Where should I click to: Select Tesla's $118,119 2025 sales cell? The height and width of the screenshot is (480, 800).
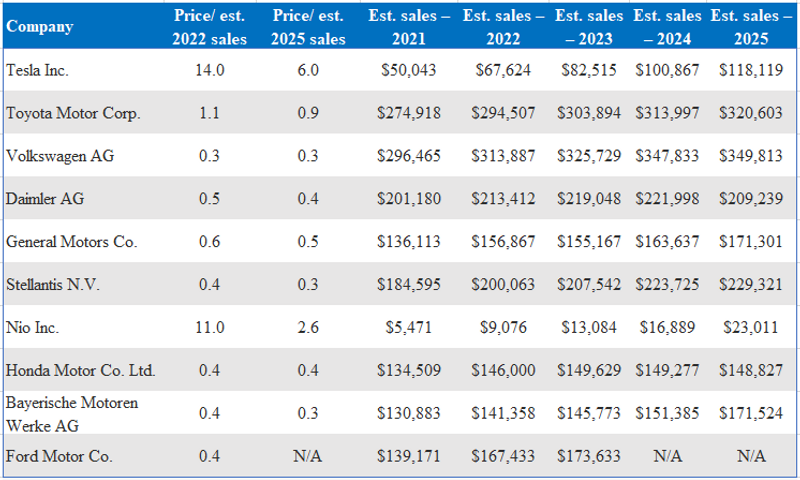pos(751,70)
